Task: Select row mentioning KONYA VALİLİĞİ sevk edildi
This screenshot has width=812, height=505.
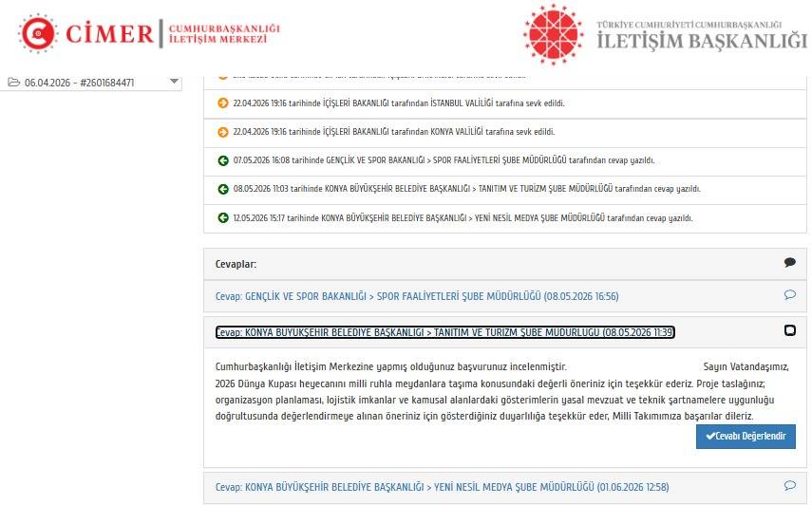Action: [x=505, y=132]
